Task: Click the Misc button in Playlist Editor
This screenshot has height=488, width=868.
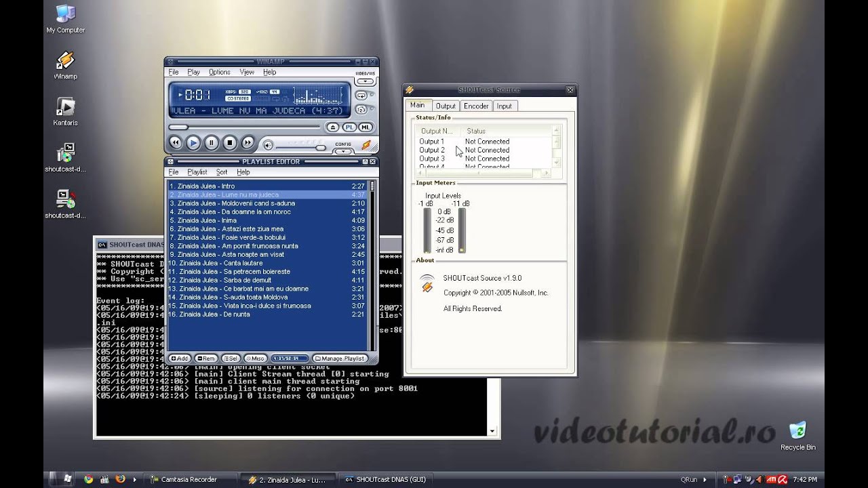Action: coord(256,359)
